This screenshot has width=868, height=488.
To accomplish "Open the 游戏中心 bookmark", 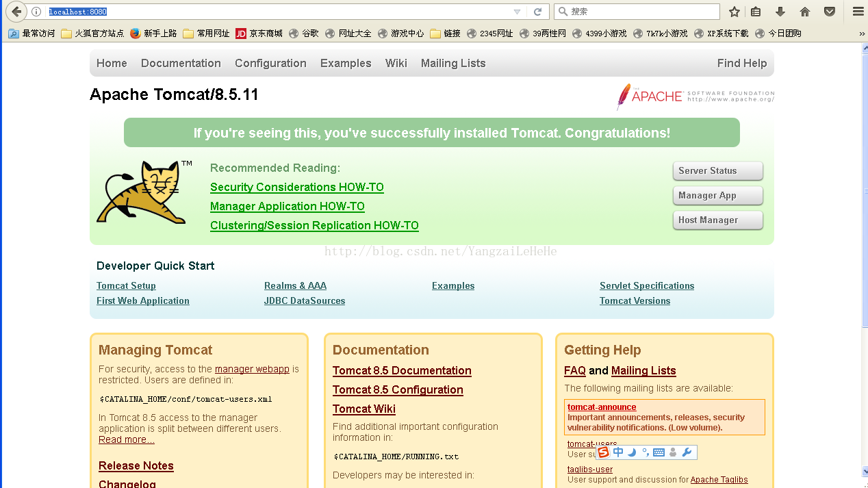I will [400, 33].
